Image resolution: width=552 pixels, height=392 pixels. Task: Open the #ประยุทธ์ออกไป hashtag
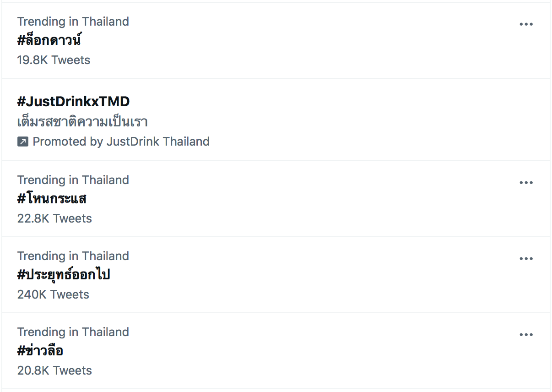click(x=64, y=275)
